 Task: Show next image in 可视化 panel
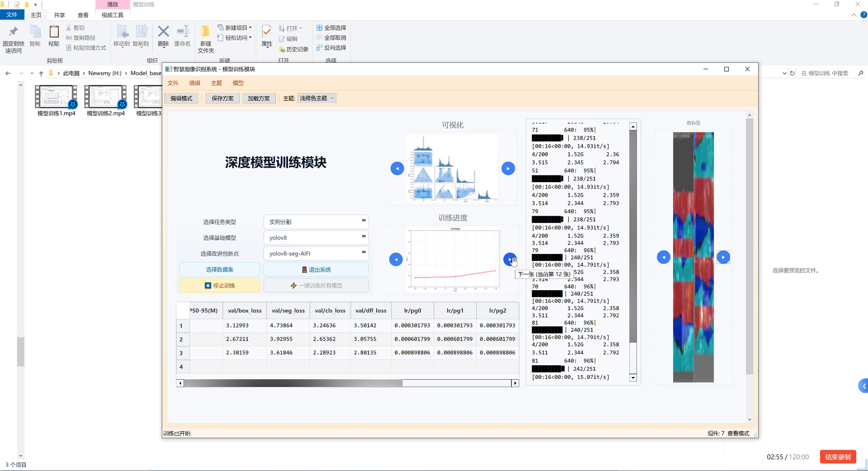pos(508,169)
